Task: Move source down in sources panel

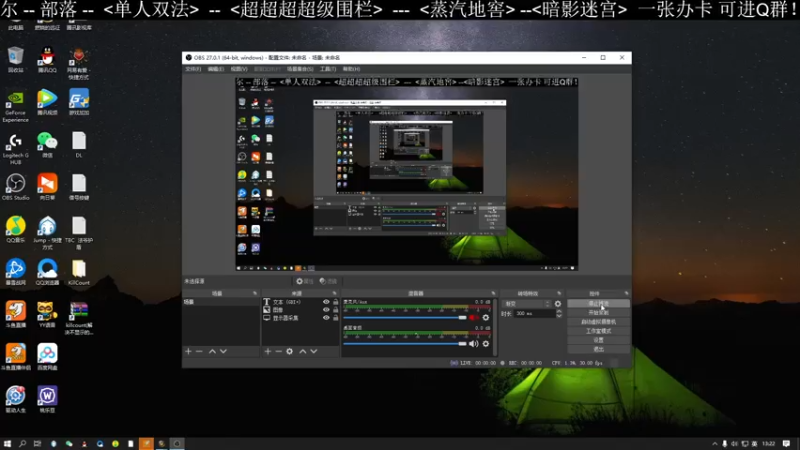Action: [x=314, y=351]
